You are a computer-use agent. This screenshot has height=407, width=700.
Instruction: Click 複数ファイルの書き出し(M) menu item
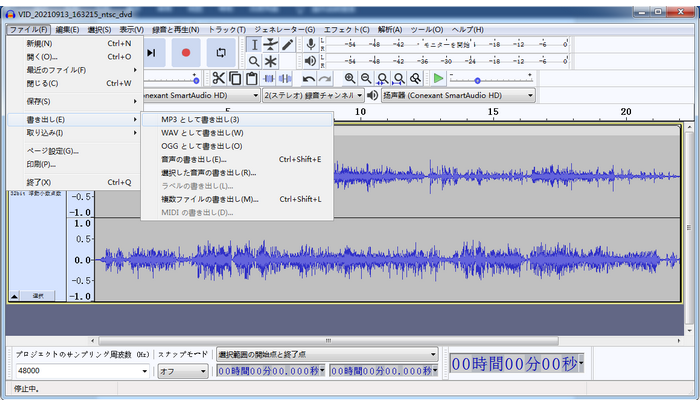click(209, 199)
